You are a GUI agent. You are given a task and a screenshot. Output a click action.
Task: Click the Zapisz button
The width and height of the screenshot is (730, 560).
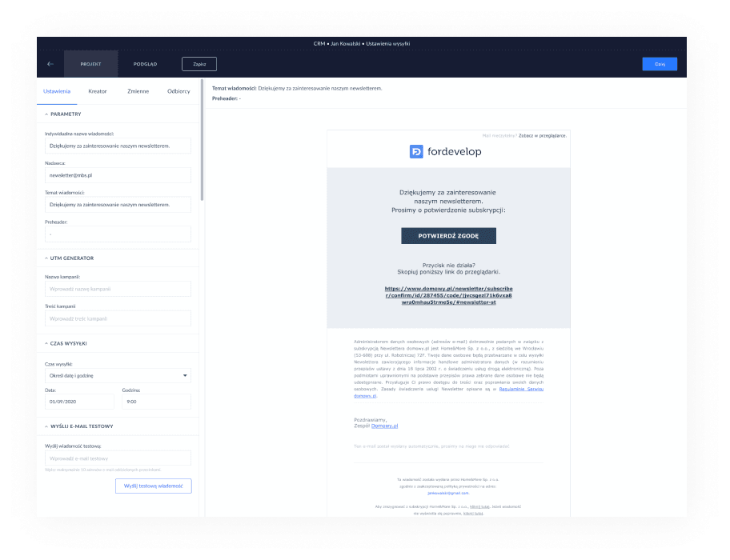199,64
